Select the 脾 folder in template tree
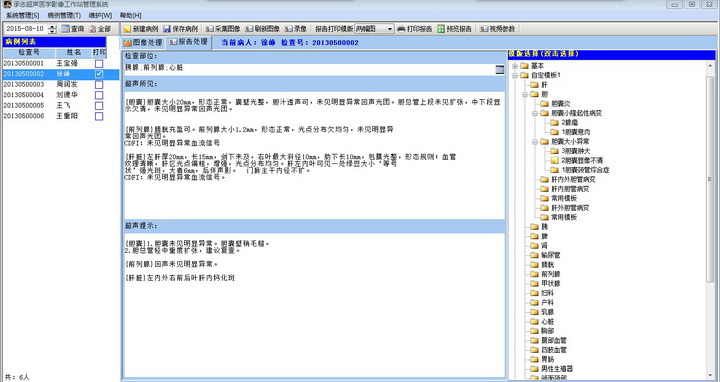Viewport: 720px width, 382px height. [x=539, y=236]
